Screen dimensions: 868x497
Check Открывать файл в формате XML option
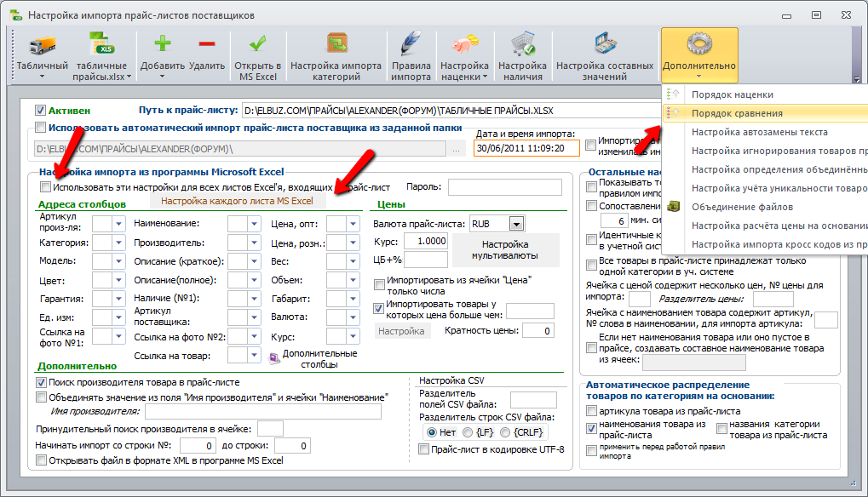41,460
